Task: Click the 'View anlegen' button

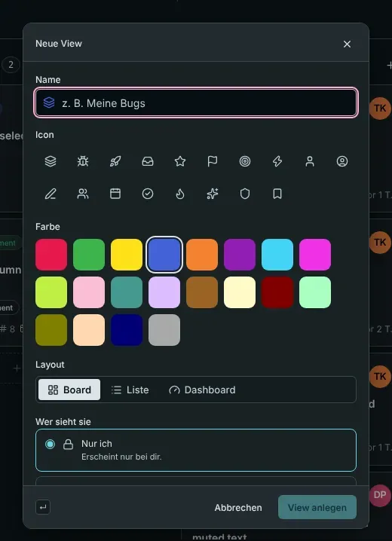Action: click(317, 507)
